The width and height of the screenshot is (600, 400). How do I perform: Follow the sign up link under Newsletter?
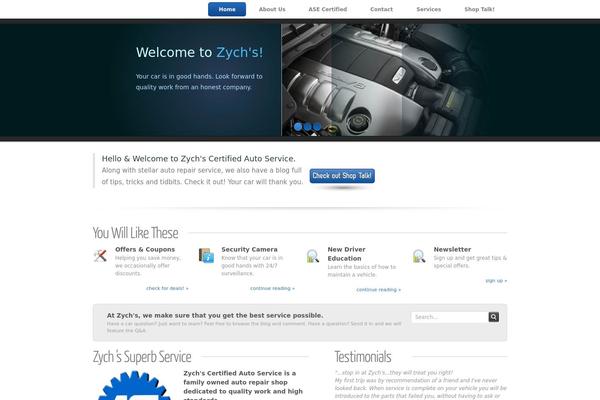496,281
